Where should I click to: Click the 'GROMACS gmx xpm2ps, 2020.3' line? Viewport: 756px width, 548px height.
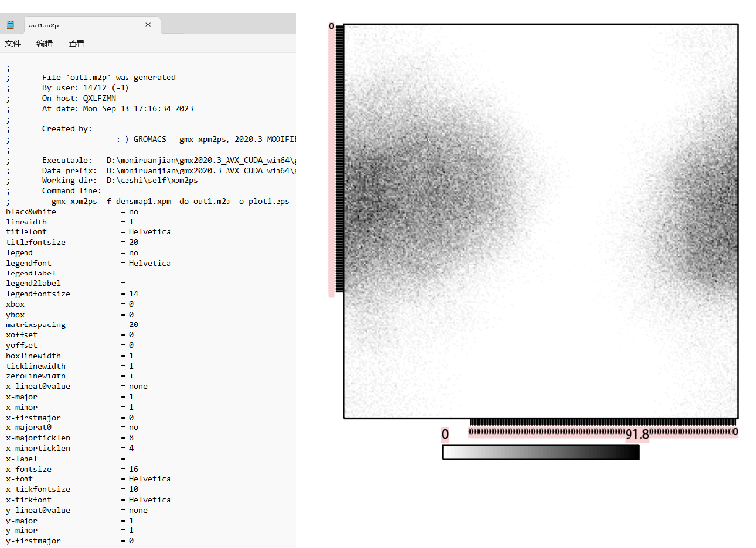pos(206,139)
